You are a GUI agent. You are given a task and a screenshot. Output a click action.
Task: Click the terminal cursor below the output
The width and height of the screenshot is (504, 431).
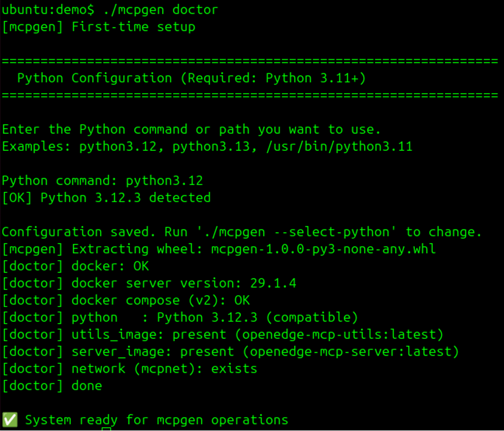click(107, 429)
